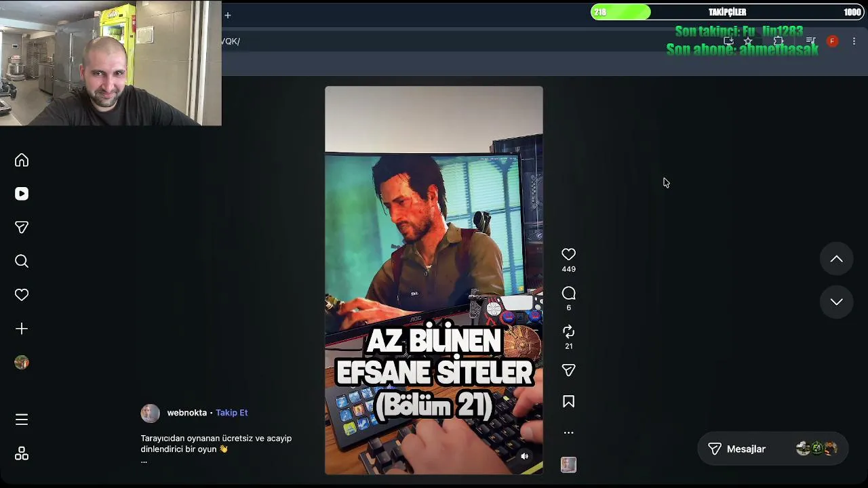Open Direct messages icon in the sidebar
The height and width of the screenshot is (488, 868).
(x=22, y=228)
